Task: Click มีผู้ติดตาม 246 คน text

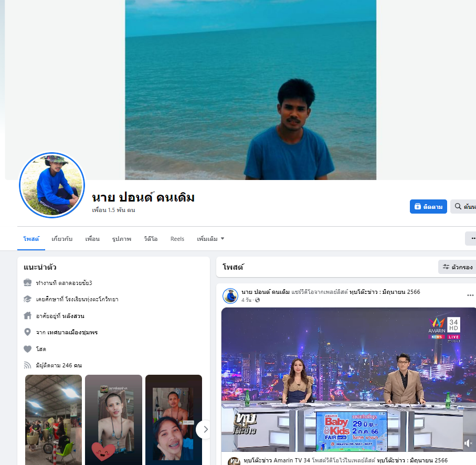Action: 59,365
